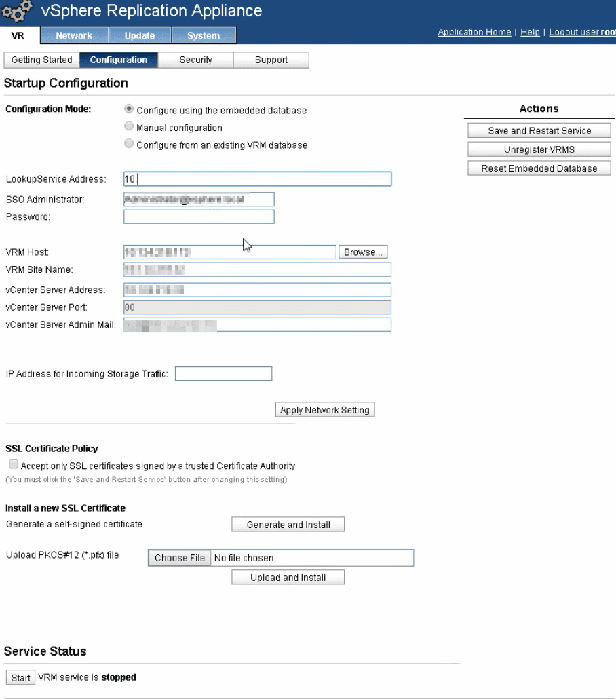Click the 'Configuration Mode:' label
The height and width of the screenshot is (699, 616).
[48, 109]
